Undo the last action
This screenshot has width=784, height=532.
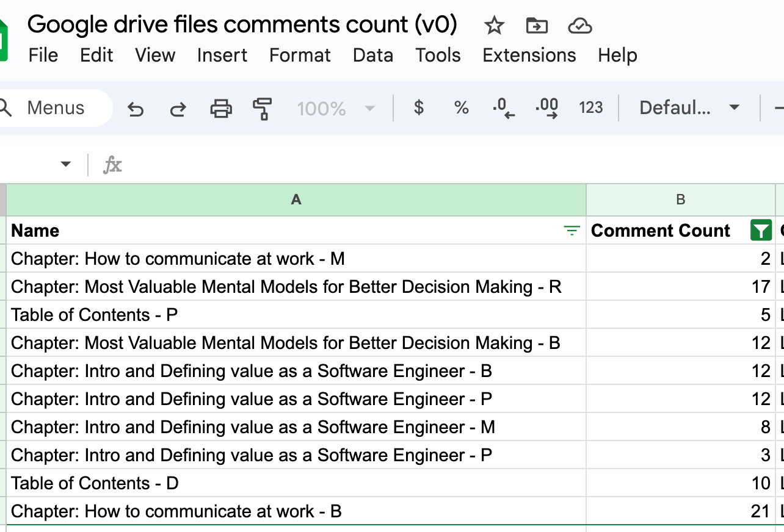click(x=136, y=107)
